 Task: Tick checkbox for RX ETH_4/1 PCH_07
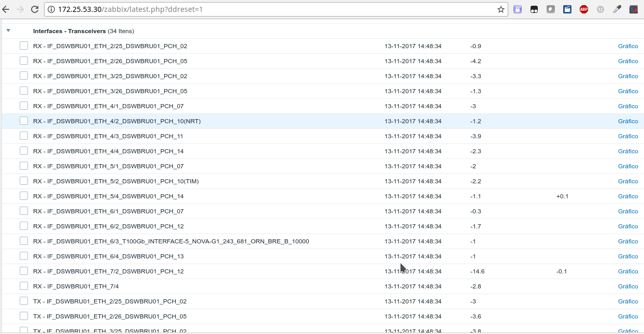point(24,106)
